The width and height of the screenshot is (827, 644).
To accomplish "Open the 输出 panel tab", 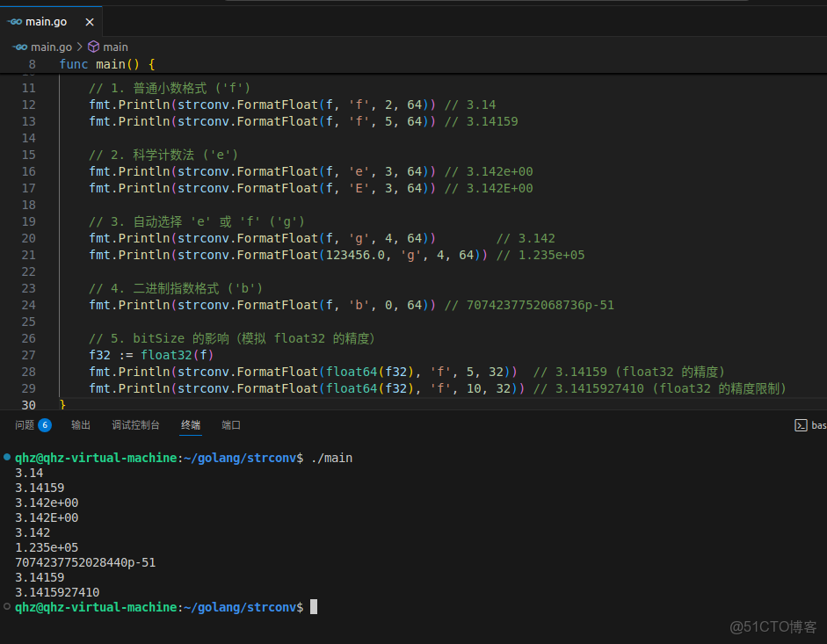I will point(81,425).
